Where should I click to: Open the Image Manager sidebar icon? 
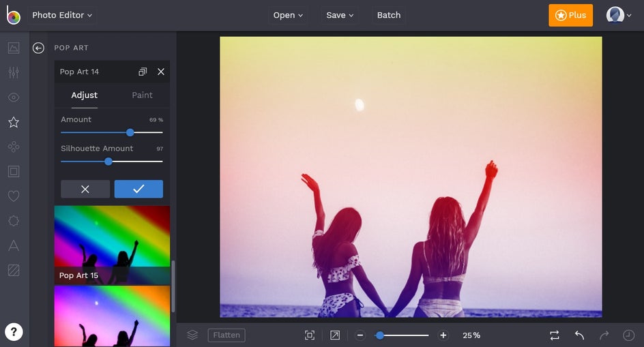(x=14, y=48)
